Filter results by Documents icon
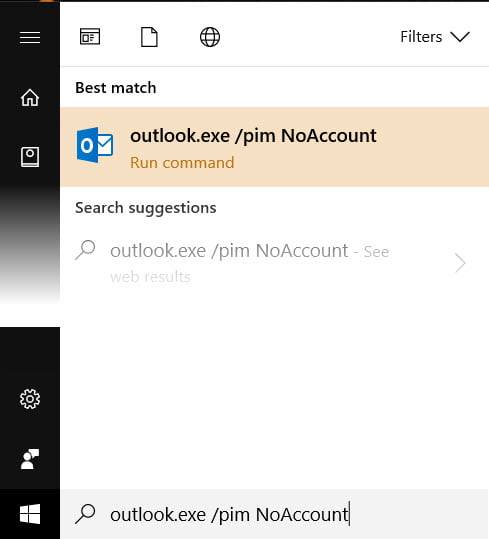 [149, 37]
